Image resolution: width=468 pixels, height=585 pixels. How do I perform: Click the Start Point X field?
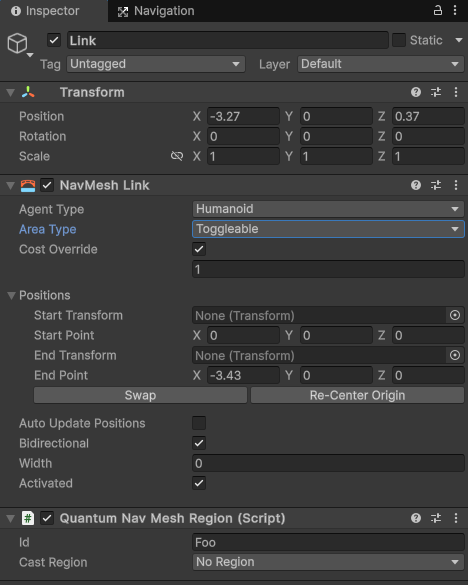(243, 335)
